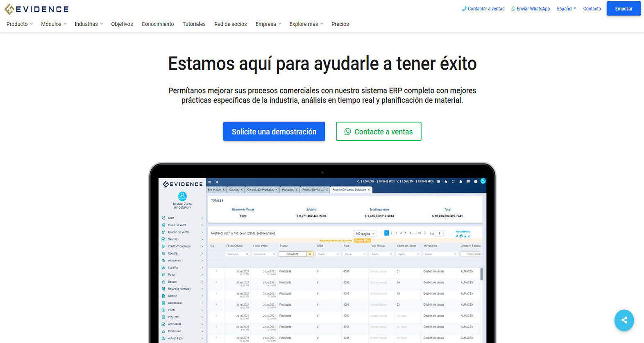Go to Objetivos in the navigation bar

click(122, 24)
